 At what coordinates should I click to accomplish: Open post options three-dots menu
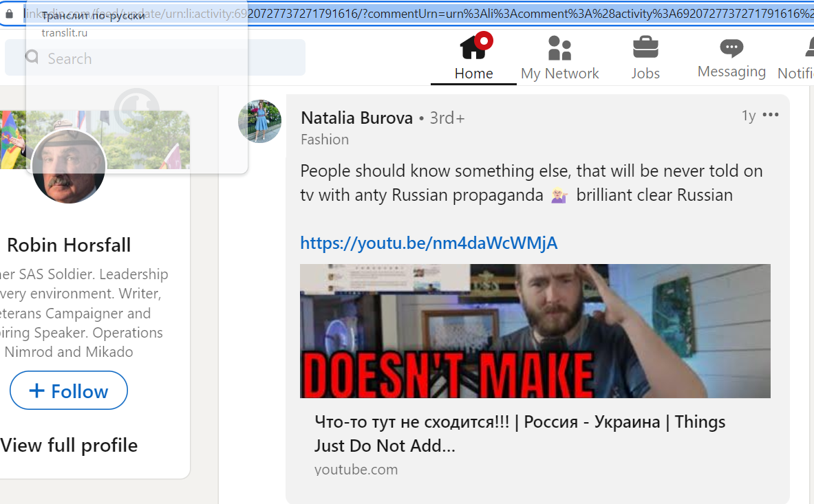(771, 115)
